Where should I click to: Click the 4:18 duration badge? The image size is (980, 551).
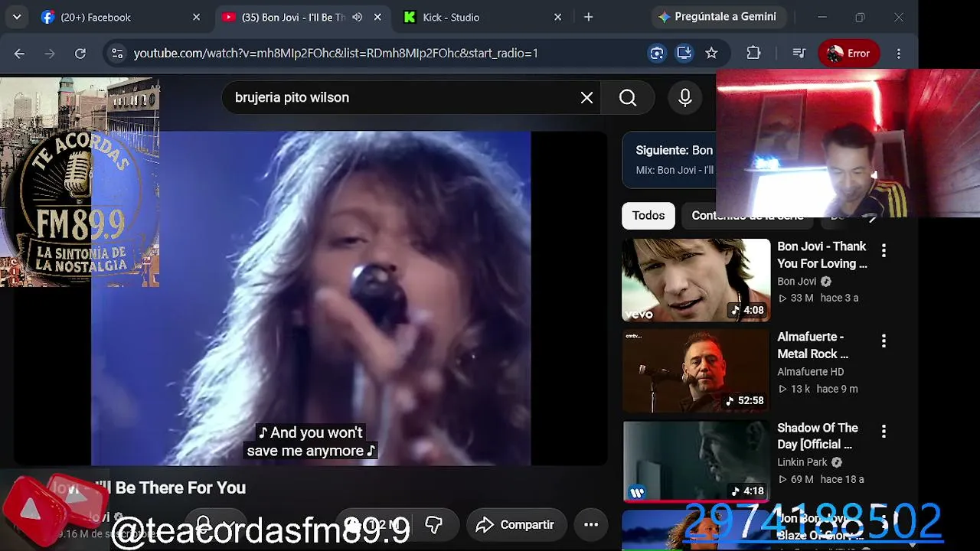pyautogui.click(x=748, y=491)
